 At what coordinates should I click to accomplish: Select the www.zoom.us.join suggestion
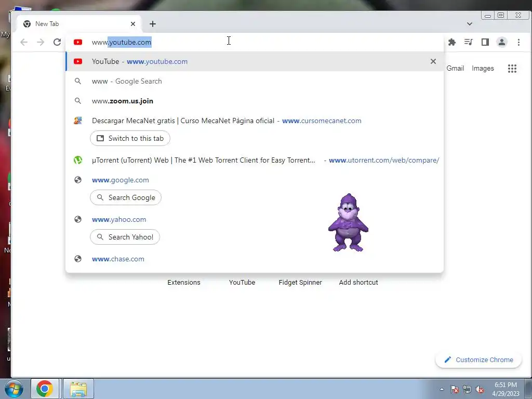pyautogui.click(x=255, y=101)
